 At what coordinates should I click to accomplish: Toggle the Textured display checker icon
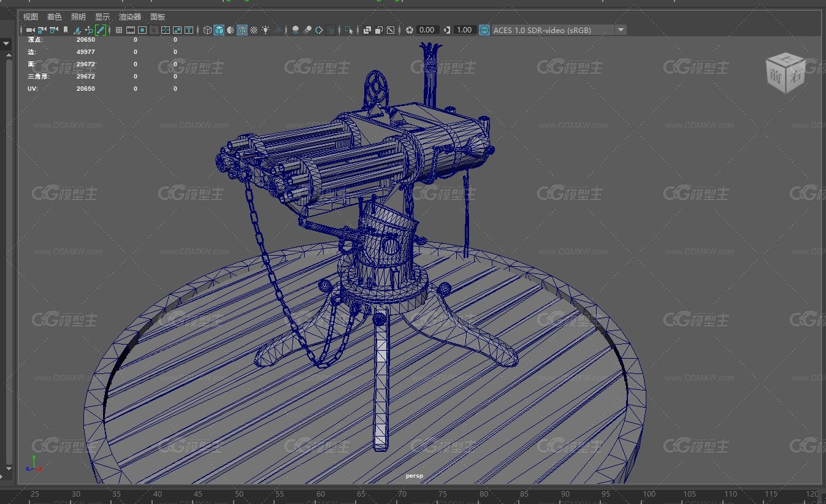click(254, 30)
